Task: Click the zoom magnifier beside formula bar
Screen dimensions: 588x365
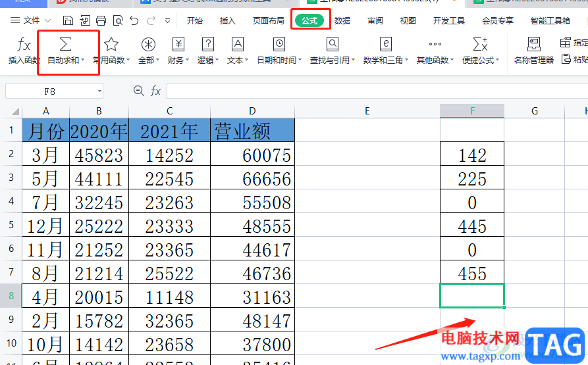Action: [139, 91]
